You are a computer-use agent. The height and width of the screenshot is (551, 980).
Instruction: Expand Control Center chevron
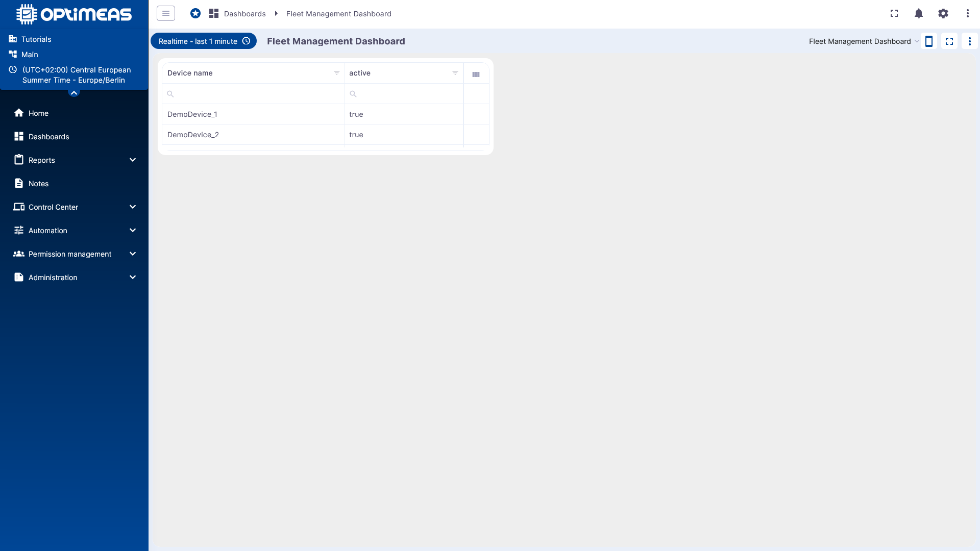click(x=133, y=207)
